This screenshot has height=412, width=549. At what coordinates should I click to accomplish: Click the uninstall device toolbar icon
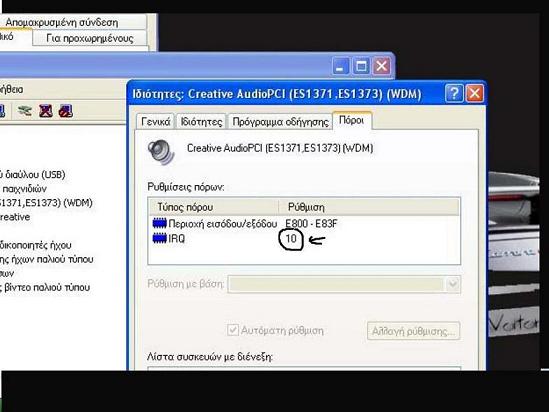coord(66,111)
